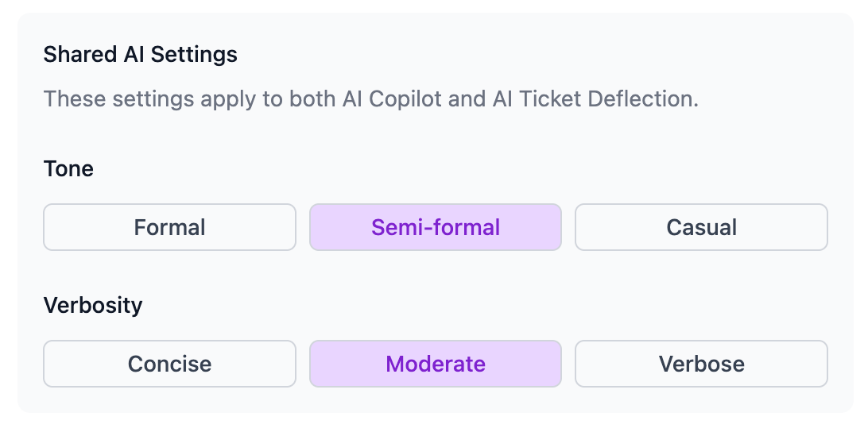Click the Tone section label

[68, 168]
